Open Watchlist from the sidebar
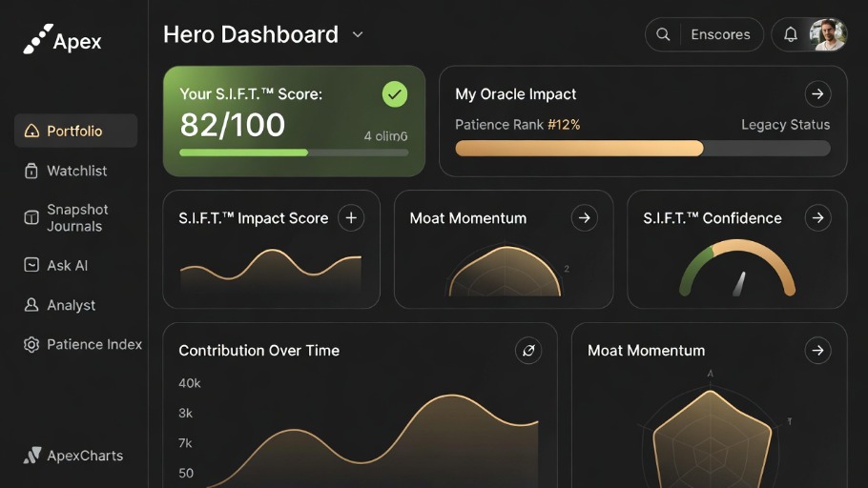 (x=76, y=171)
